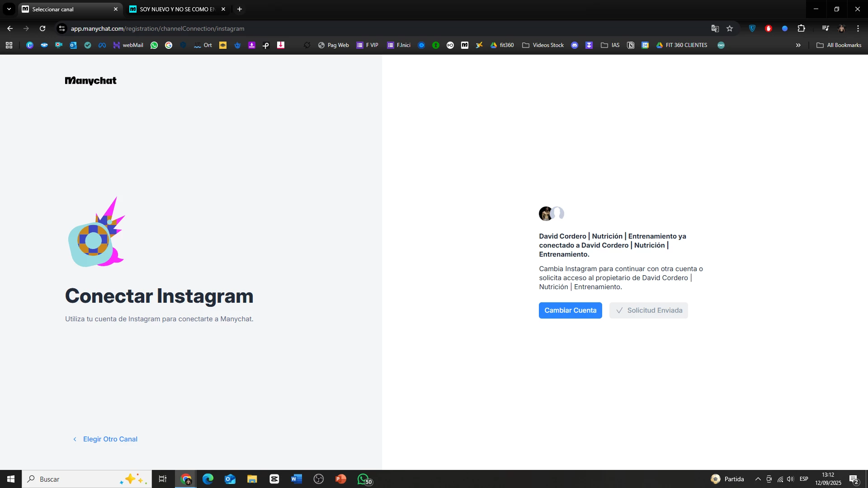
Task: Close the Seleccionar canal tab
Action: click(116, 9)
